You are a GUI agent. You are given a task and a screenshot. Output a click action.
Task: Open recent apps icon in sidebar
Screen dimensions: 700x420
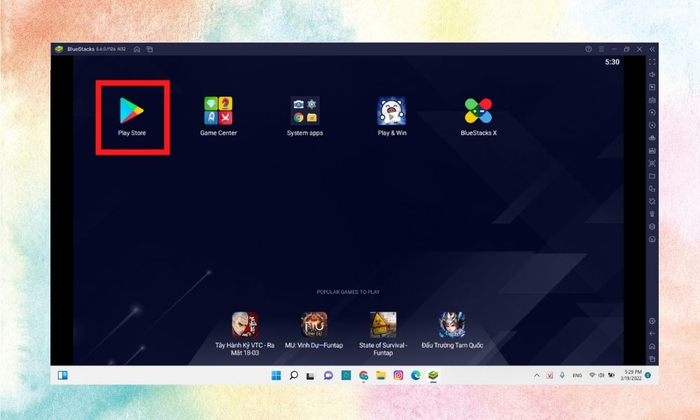pyautogui.click(x=652, y=359)
